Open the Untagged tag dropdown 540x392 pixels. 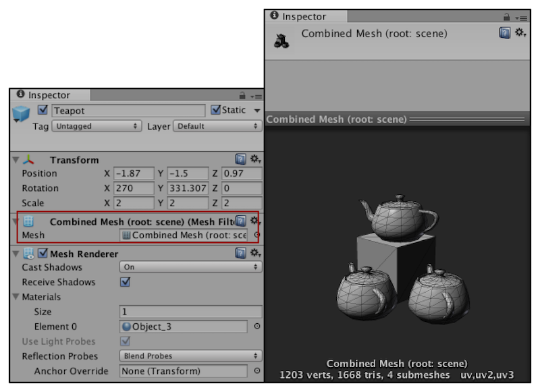[94, 125]
